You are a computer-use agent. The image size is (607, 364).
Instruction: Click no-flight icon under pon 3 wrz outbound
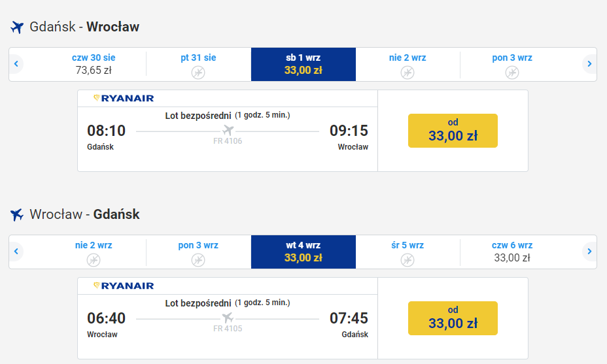[x=512, y=73]
